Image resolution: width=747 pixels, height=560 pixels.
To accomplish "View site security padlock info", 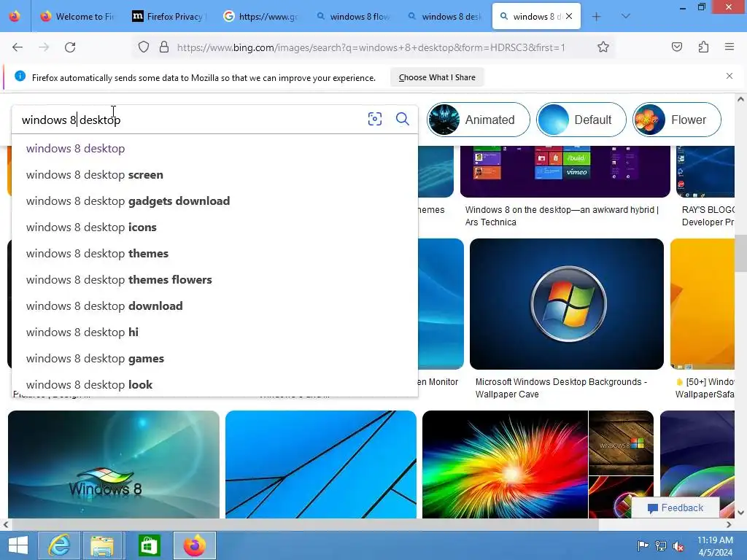I will click(x=164, y=47).
